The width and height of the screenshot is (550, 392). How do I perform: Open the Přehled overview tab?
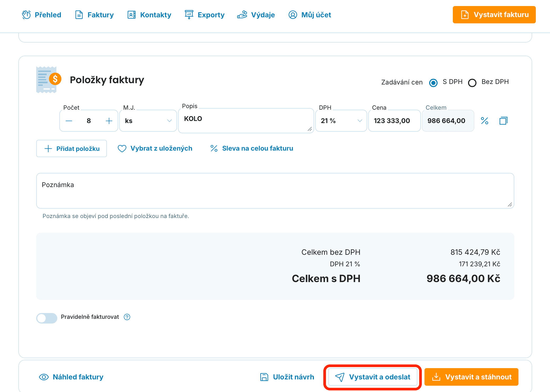click(41, 15)
